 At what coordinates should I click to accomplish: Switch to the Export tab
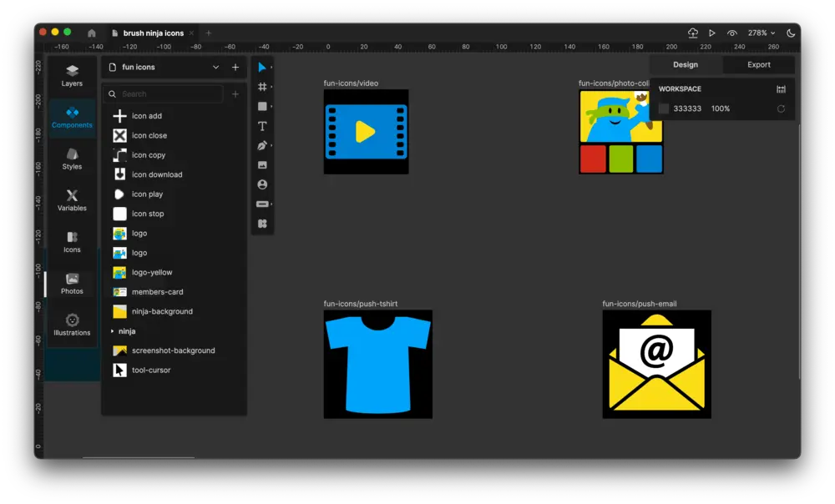click(x=758, y=64)
